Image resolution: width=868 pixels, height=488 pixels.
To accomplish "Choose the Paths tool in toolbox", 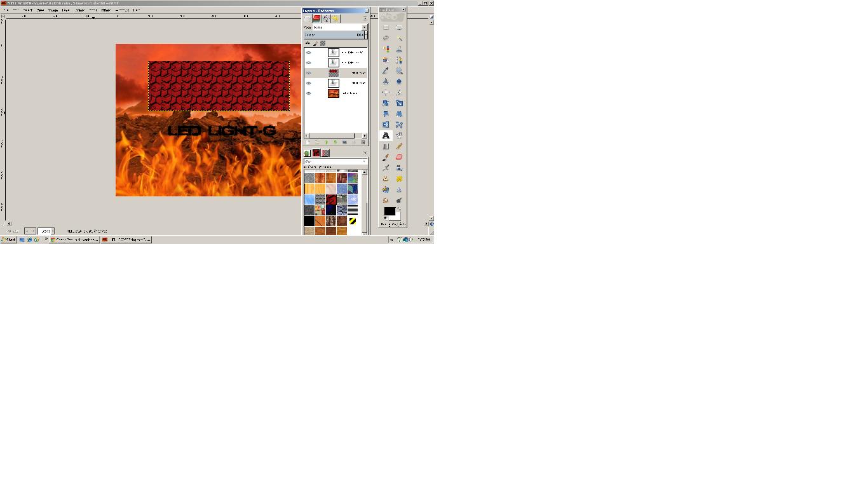I will point(399,60).
